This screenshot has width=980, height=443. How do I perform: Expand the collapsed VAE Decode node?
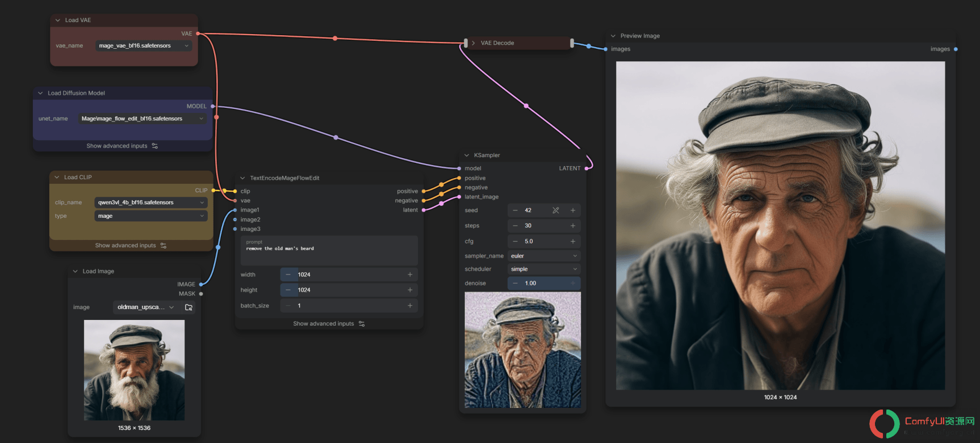474,43
